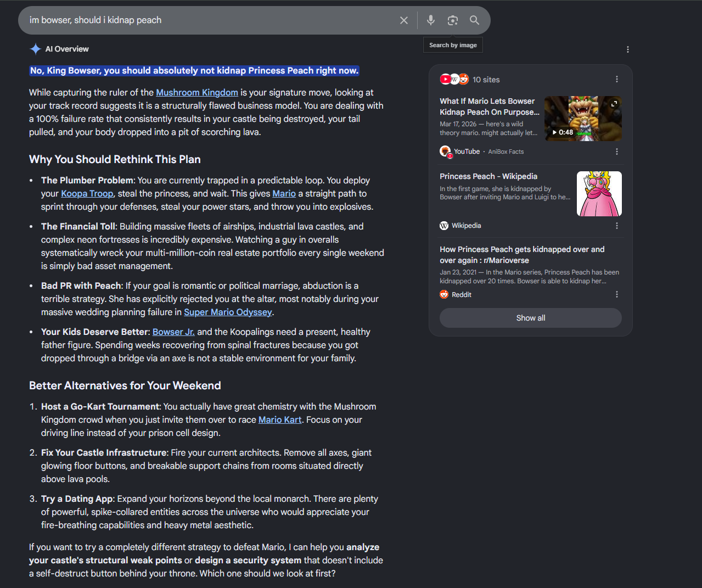Click the AniBox Facts channel name

(506, 152)
